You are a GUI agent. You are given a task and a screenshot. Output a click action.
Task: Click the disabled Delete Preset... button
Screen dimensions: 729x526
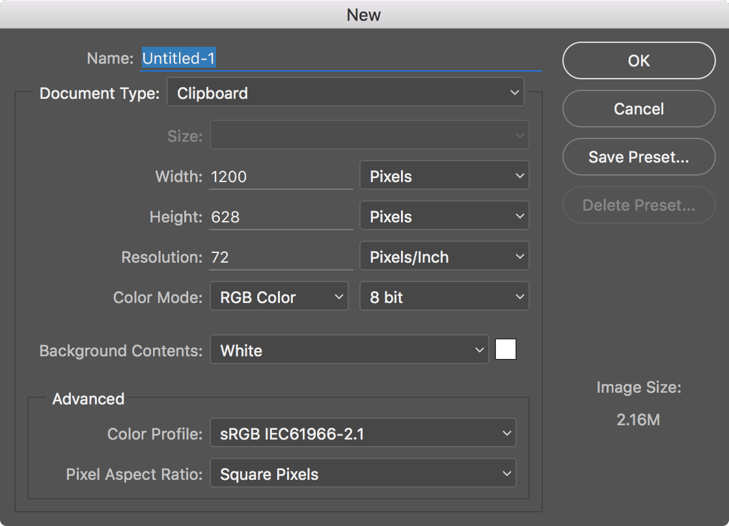pyautogui.click(x=639, y=205)
